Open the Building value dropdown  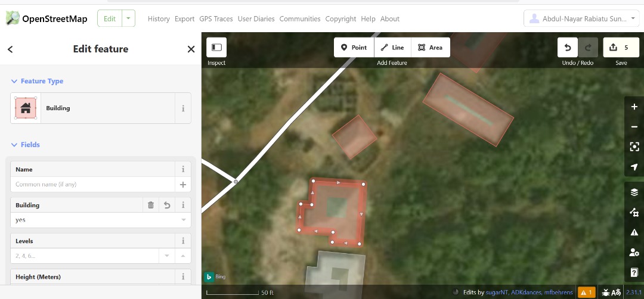click(183, 220)
